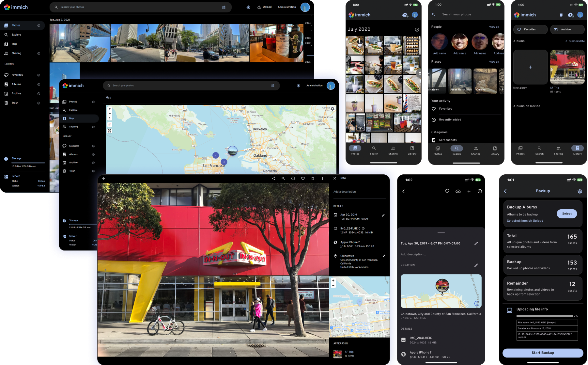Select all July 2020 photos via check circle
The image size is (588, 365).
417,30
